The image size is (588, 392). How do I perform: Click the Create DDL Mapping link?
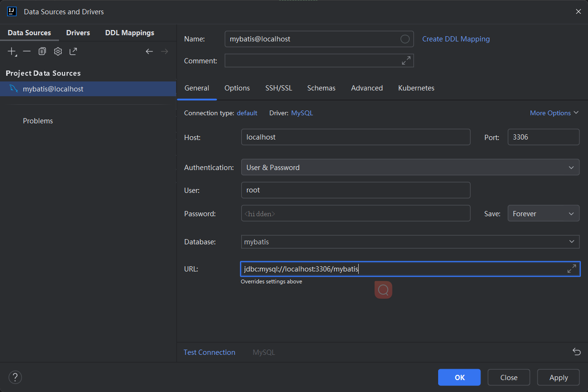[x=456, y=39]
